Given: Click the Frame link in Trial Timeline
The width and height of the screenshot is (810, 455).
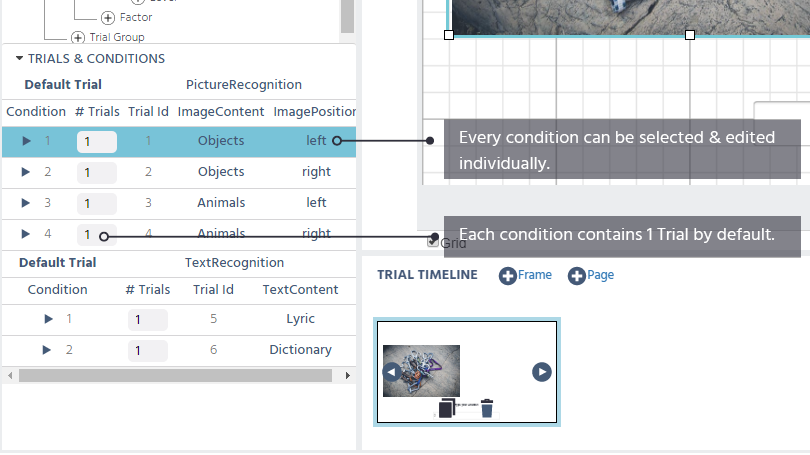Looking at the screenshot, I should [x=535, y=275].
